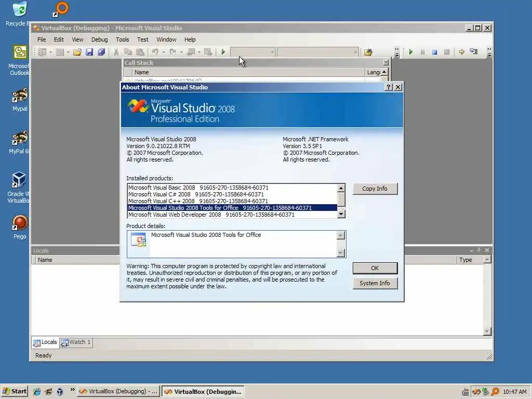Open the Edit menu
Viewport: 532px width, 399px height.
click(59, 39)
